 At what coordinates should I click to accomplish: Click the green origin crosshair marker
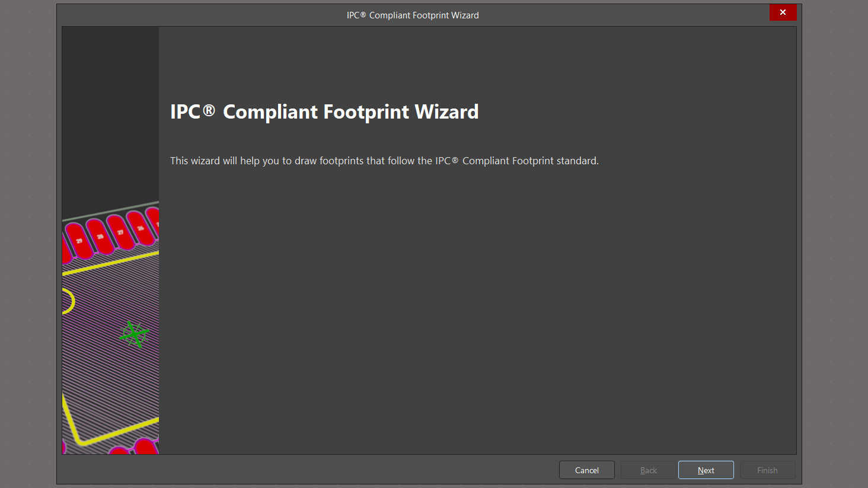(135, 334)
